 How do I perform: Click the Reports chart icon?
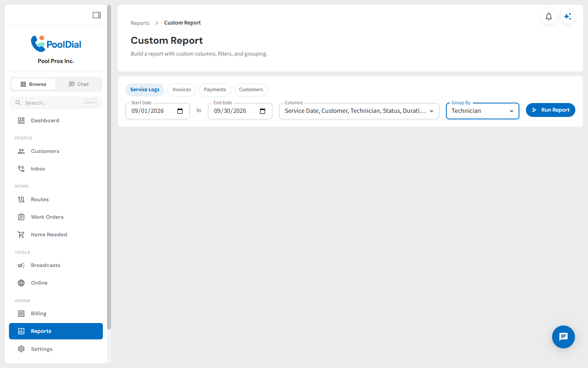[x=21, y=331]
